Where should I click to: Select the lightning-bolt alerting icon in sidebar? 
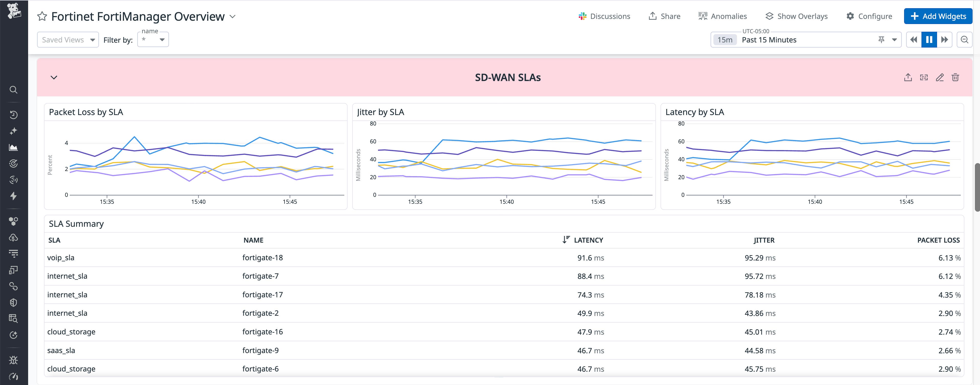pos(14,196)
